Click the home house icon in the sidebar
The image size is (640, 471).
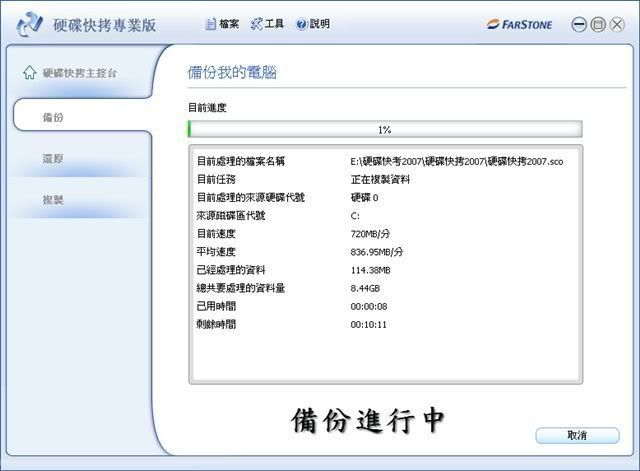[30, 73]
